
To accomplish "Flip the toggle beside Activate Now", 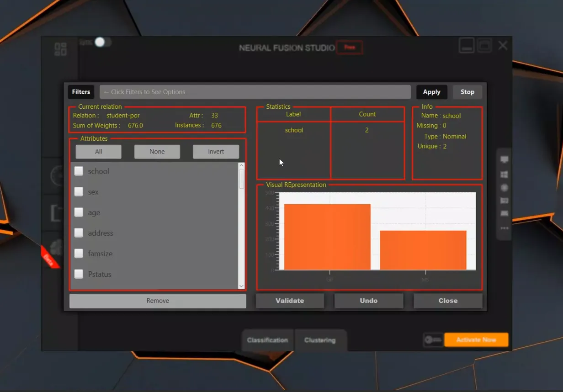I will point(433,340).
